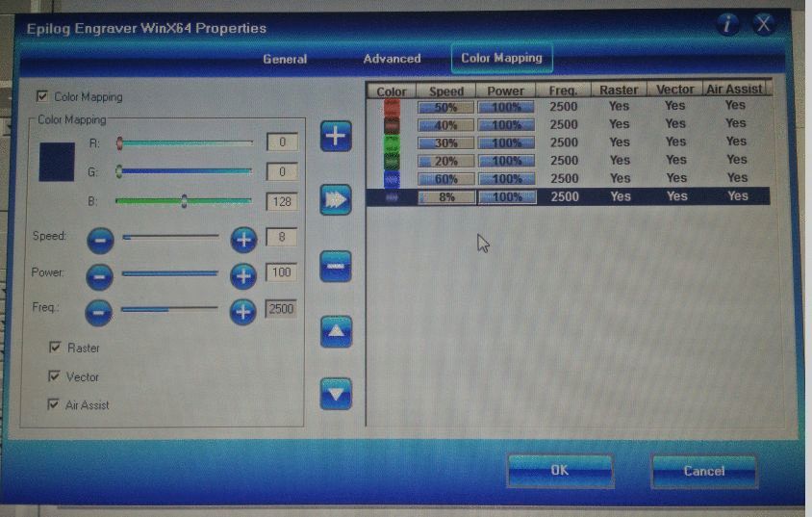Select the row with 30% speed
This screenshot has height=517, width=812.
coord(568,142)
